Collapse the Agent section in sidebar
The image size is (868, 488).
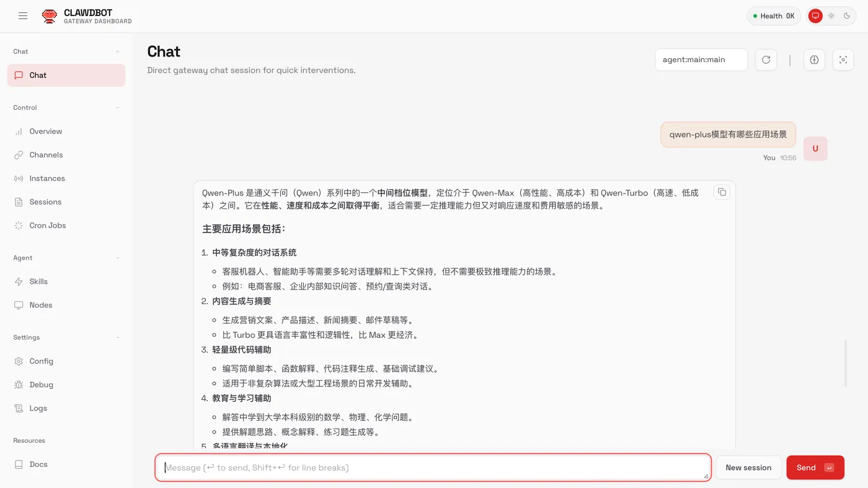(117, 258)
